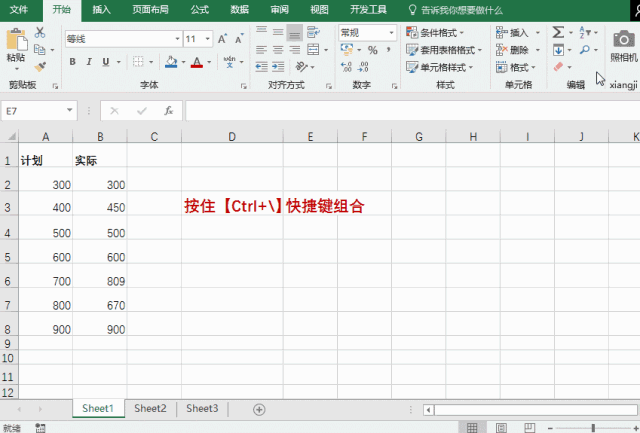This screenshot has width=640, height=433.
Task: Toggle bold formatting
Action: [73, 62]
